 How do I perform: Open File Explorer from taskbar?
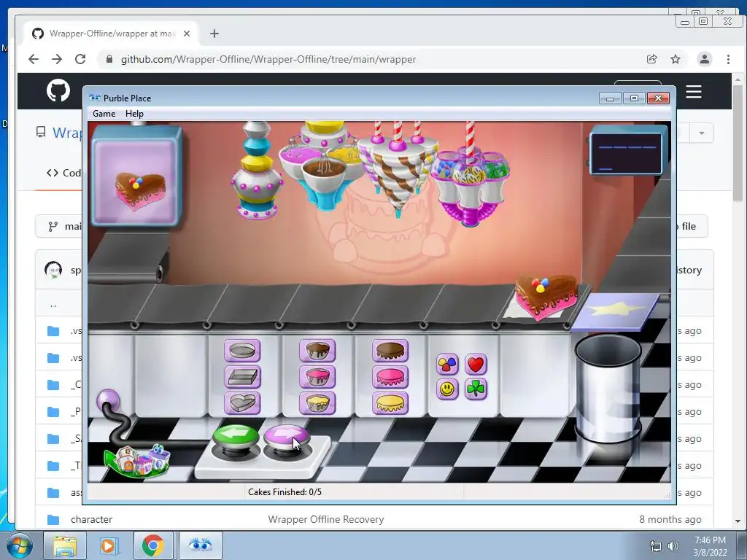point(65,545)
